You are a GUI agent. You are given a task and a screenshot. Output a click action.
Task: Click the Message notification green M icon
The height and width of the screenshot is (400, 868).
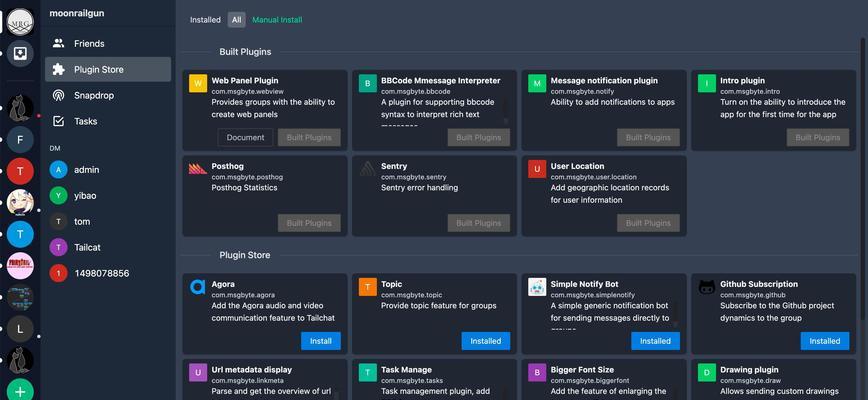[x=536, y=84]
